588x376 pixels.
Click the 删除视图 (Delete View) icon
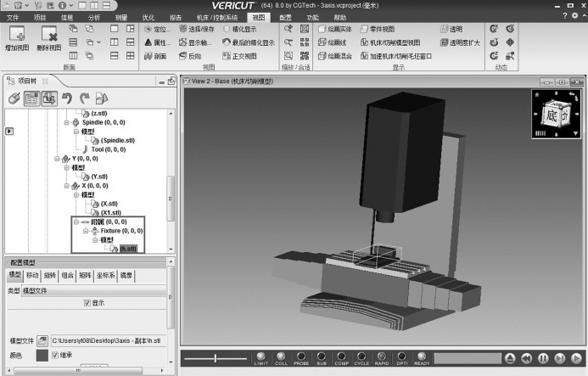pyautogui.click(x=50, y=34)
